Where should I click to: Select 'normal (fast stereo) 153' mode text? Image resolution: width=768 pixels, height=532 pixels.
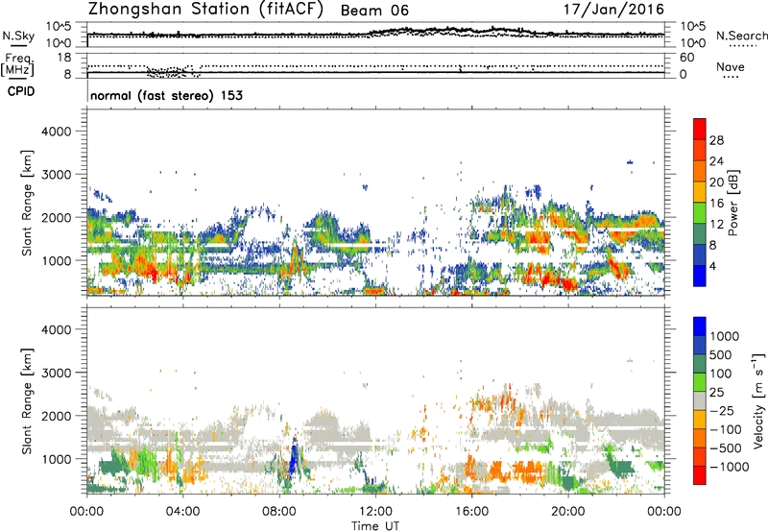point(166,95)
